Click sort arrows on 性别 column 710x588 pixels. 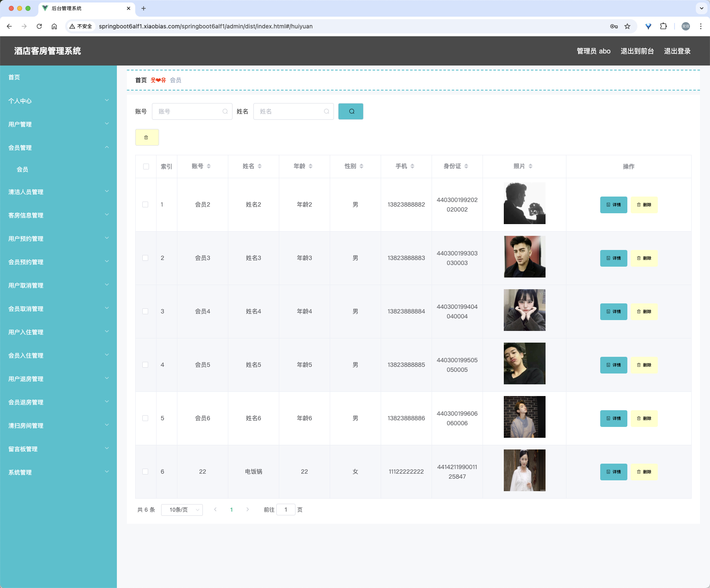361,166
